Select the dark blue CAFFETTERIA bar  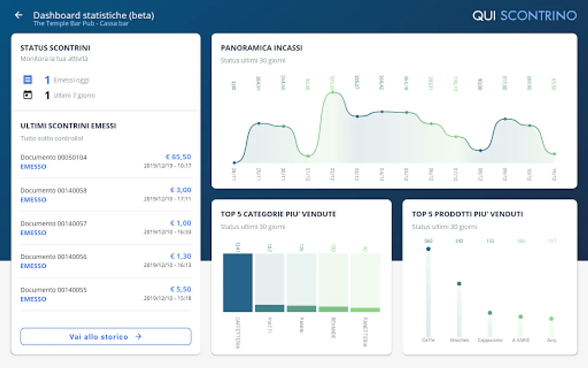pos(238,283)
